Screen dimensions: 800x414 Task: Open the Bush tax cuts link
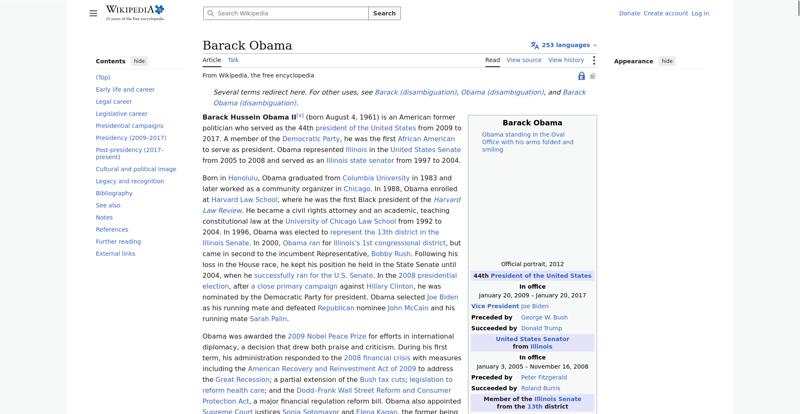pyautogui.click(x=383, y=379)
